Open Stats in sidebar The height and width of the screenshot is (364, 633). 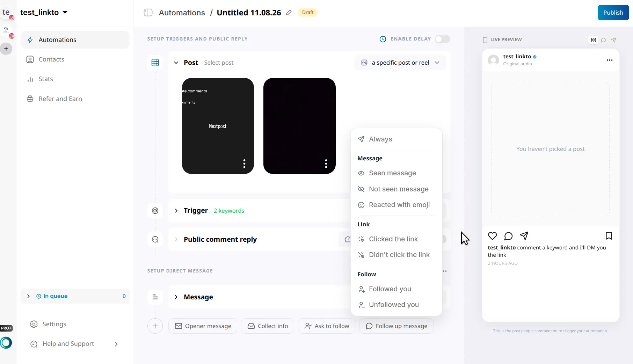[75, 79]
